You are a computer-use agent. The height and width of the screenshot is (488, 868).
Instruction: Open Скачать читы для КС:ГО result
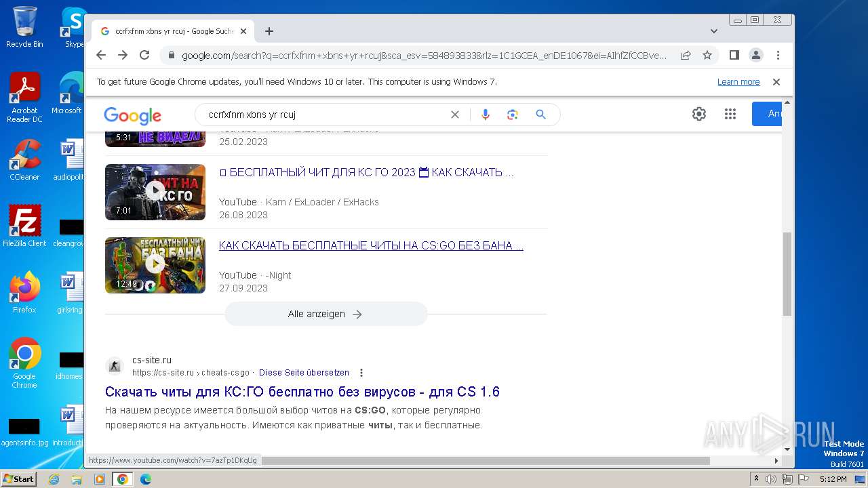302,392
